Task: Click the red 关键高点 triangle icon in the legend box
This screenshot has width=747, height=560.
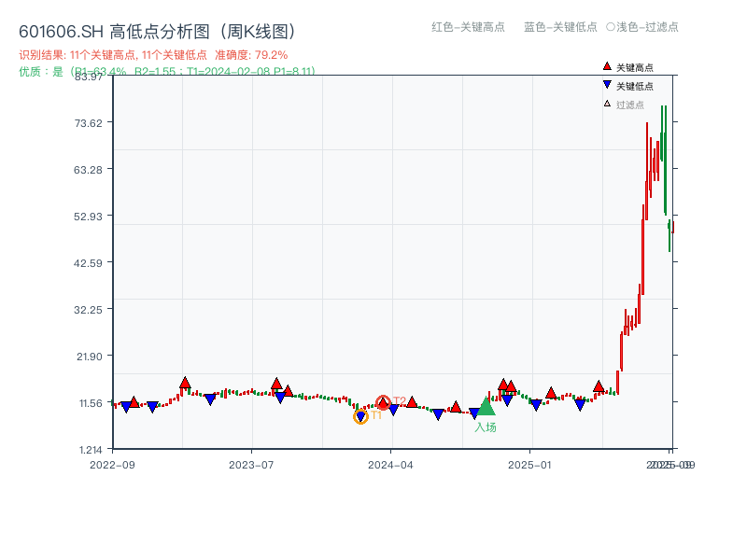Action: tap(607, 66)
